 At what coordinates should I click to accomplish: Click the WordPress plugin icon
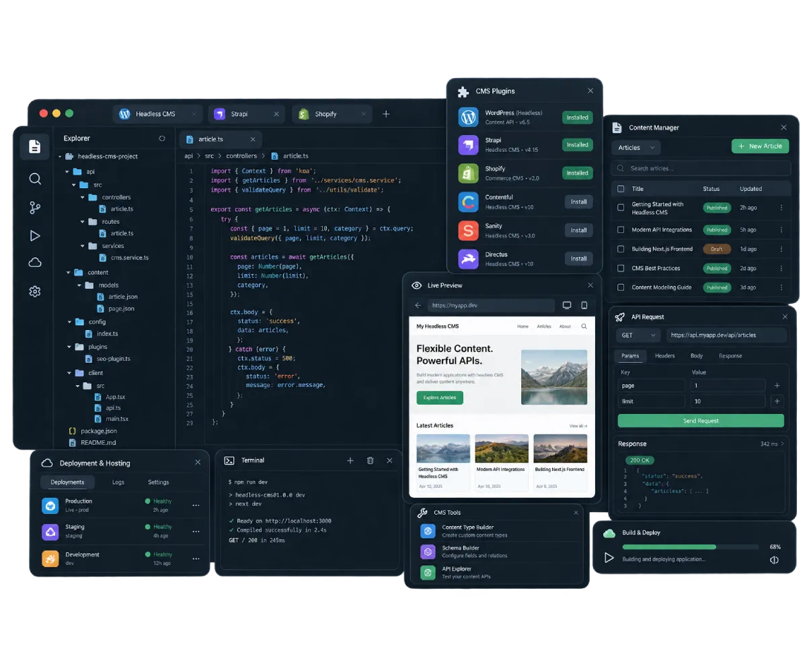pos(468,117)
